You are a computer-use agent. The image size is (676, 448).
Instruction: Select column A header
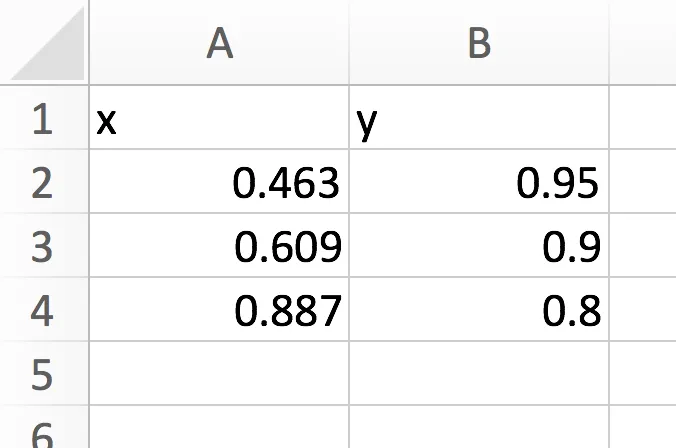pos(219,42)
